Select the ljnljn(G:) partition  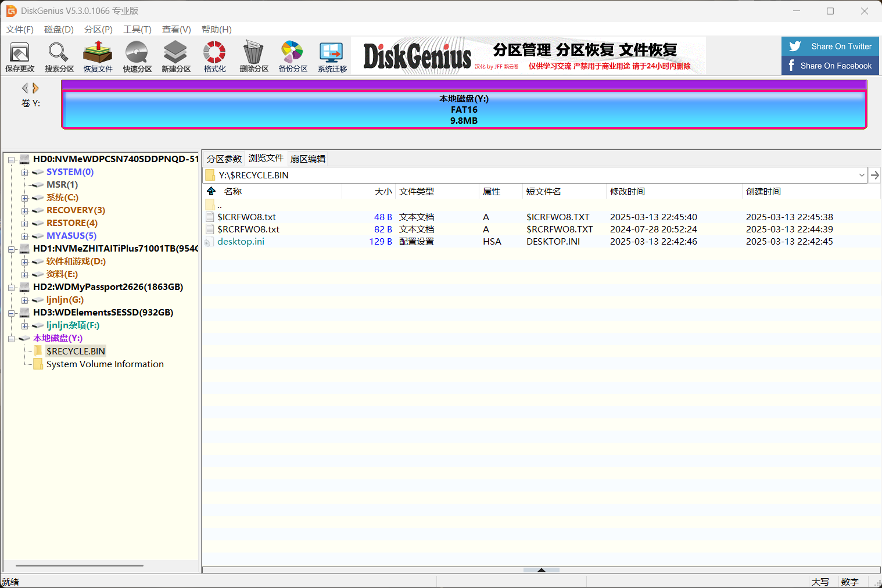tap(65, 299)
